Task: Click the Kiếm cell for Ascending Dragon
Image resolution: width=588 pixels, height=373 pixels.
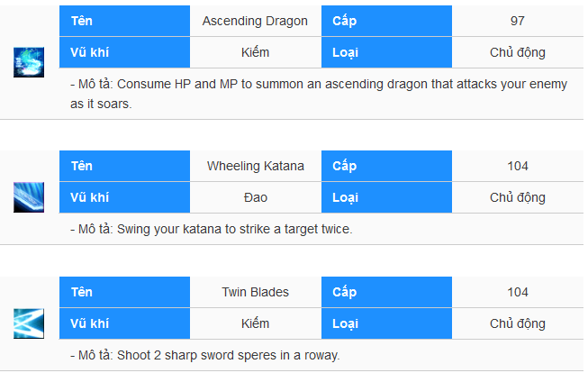Action: click(256, 52)
